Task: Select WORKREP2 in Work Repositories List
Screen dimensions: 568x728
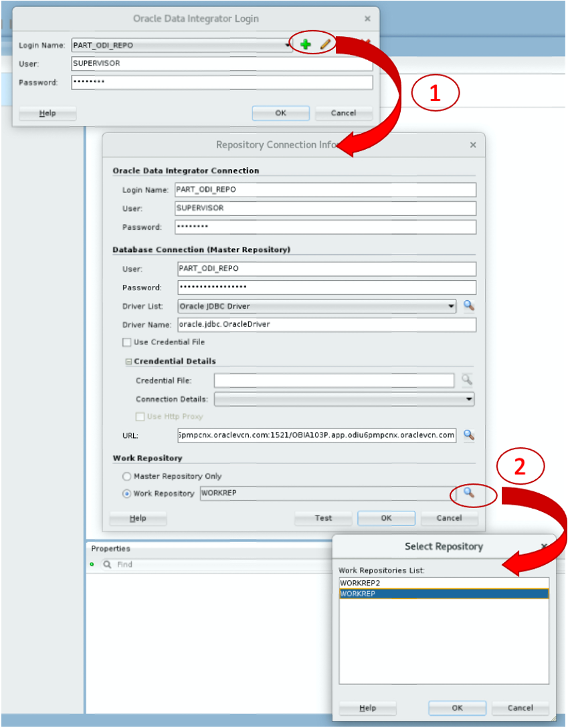Action: (444, 583)
